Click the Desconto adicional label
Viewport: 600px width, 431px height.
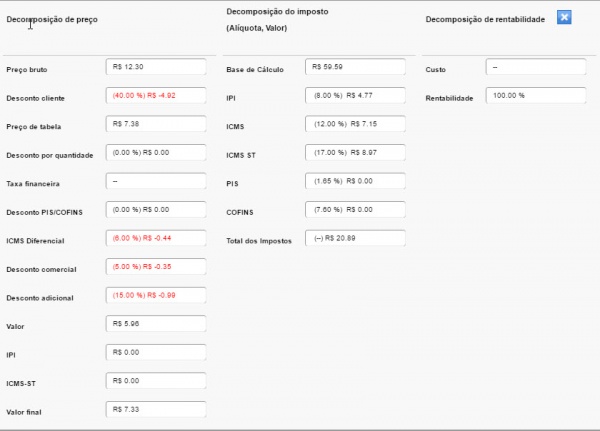tap(40, 298)
